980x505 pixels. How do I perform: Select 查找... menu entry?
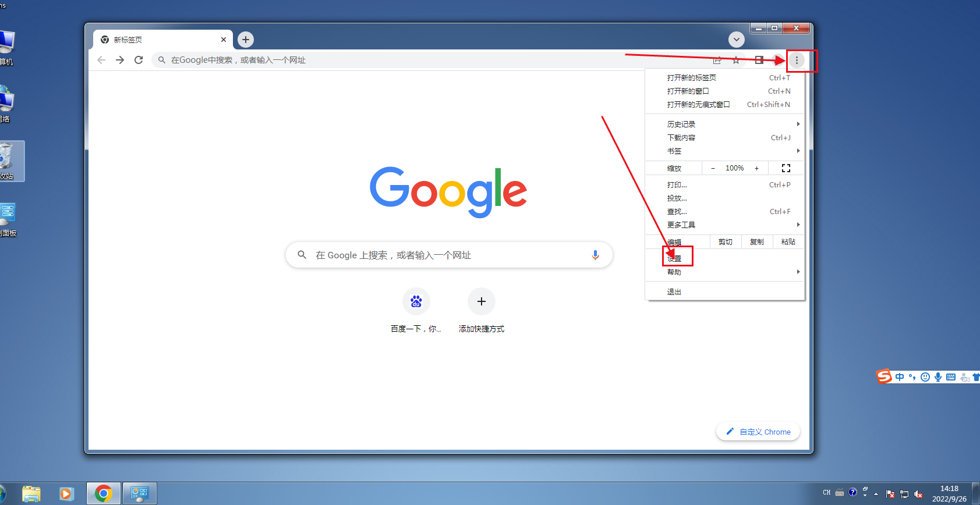[725, 211]
